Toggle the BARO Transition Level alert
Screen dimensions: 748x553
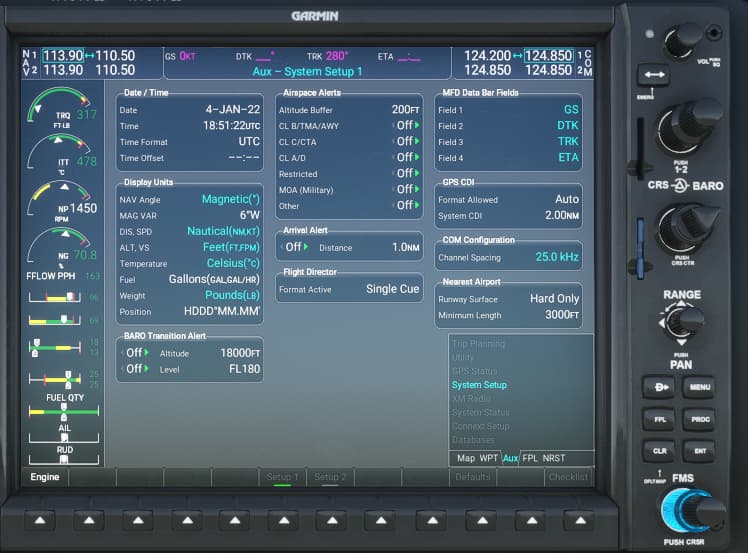point(136,369)
